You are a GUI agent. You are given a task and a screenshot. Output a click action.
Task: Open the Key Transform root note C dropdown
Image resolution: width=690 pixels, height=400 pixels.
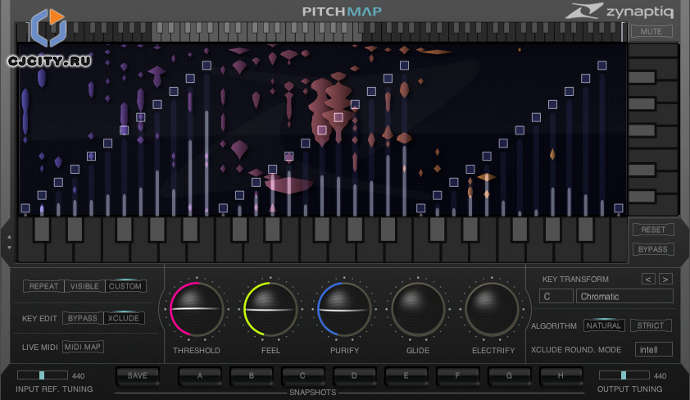(x=556, y=296)
